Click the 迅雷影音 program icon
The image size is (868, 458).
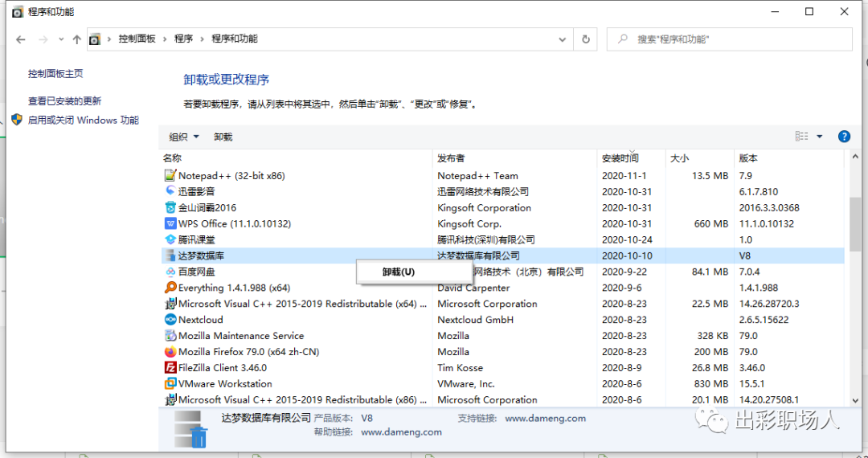170,191
